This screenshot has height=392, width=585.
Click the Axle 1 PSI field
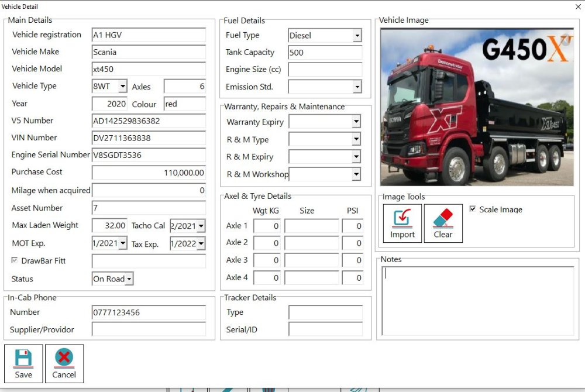(353, 226)
